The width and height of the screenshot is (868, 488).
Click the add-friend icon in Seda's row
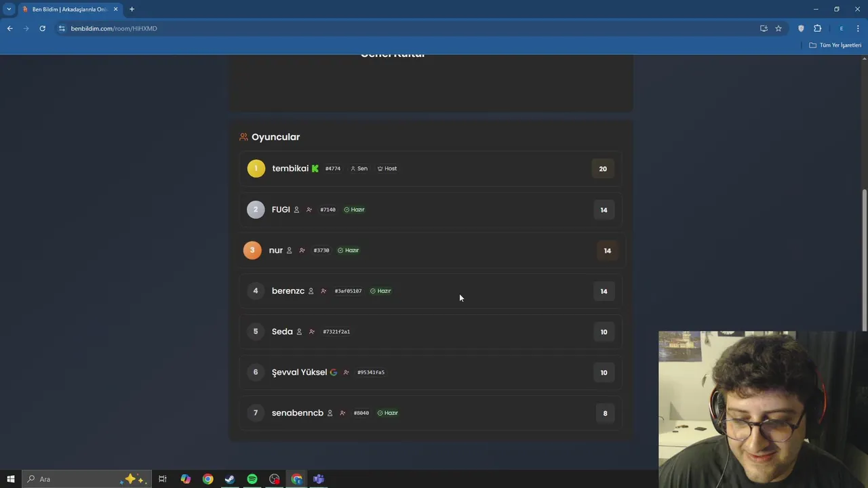click(312, 331)
